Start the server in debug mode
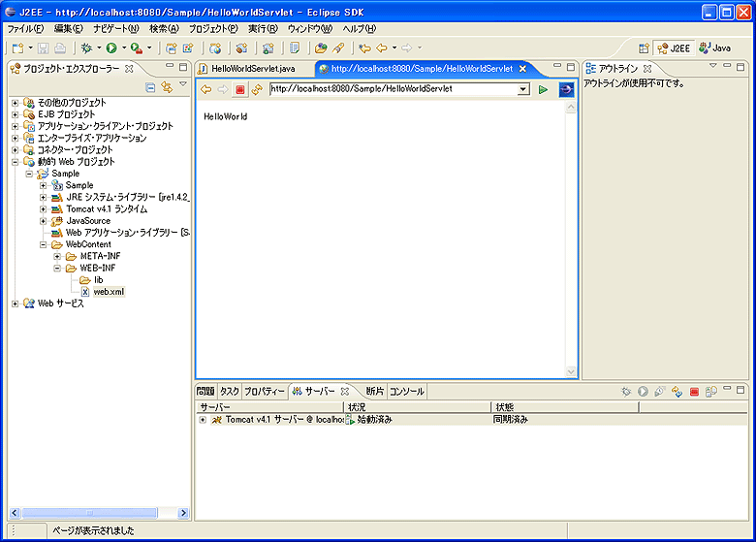Image resolution: width=756 pixels, height=542 pixels. pos(625,392)
